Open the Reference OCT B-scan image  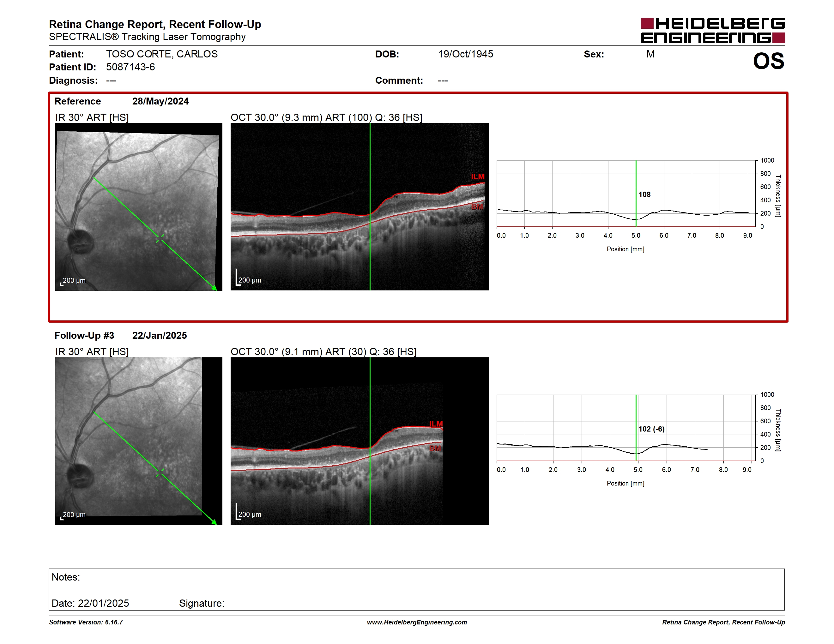tap(360, 207)
